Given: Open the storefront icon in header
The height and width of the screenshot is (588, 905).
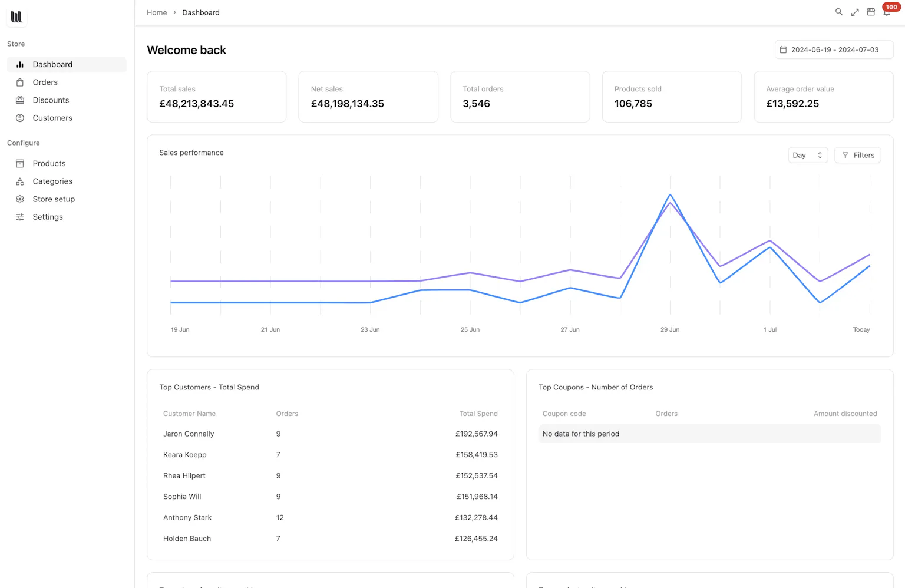Looking at the screenshot, I should tap(871, 12).
